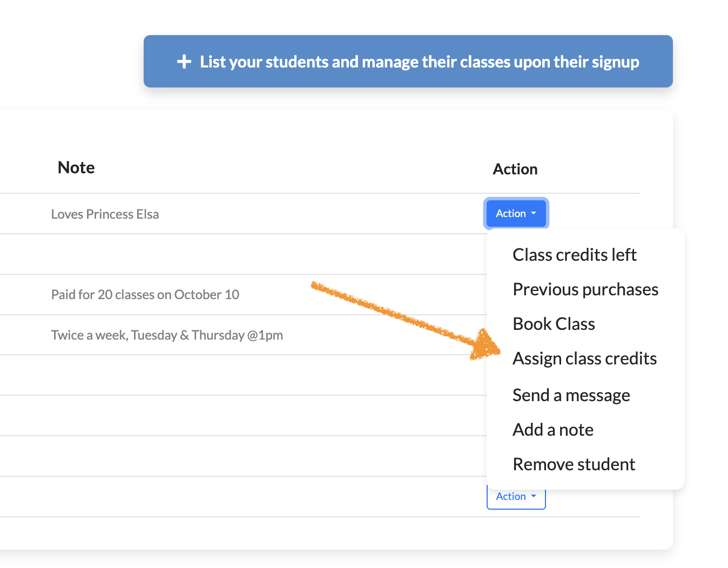
Task: Click the caret on the outlined Action button
Action: 534,496
